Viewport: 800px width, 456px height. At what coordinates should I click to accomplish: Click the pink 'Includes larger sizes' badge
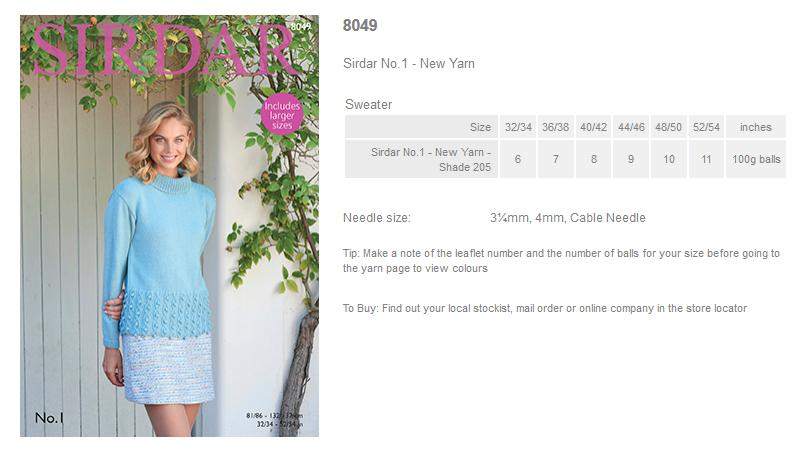[x=282, y=114]
